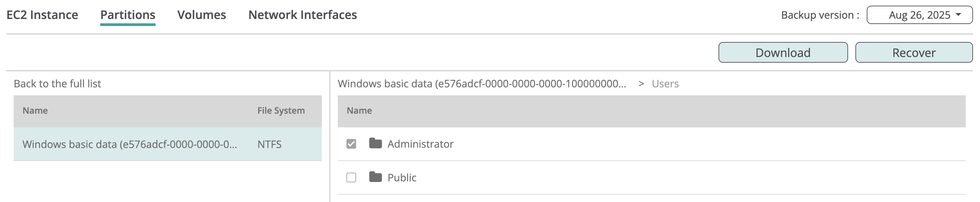980x202 pixels.
Task: Click the Back to the full list link
Action: (57, 84)
